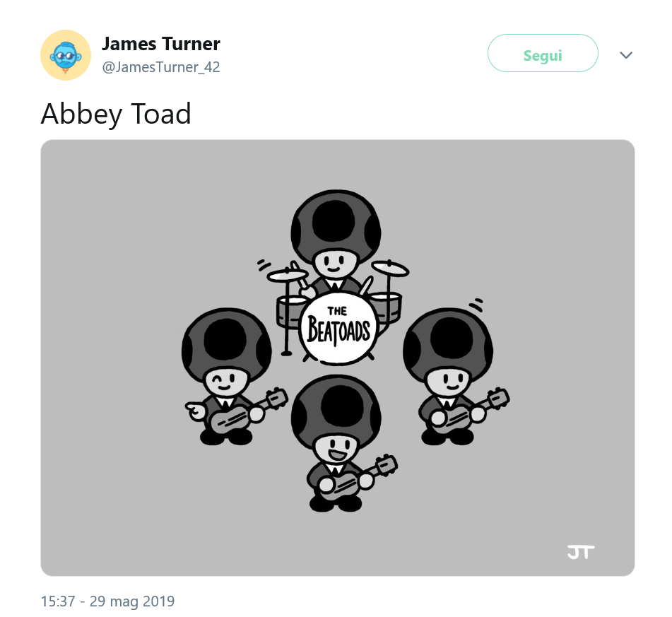Click the left cymbal of the drum kit
This screenshot has width=672, height=617.
pos(287,275)
